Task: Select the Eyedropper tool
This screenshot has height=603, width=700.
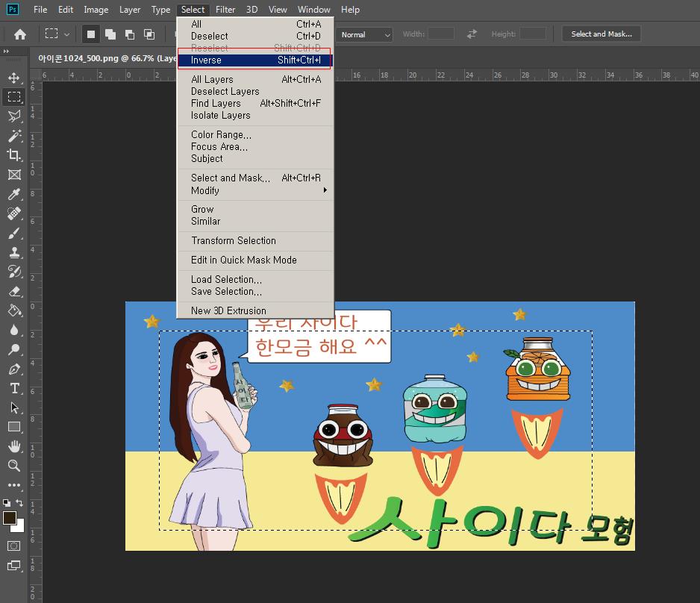Action: point(14,194)
